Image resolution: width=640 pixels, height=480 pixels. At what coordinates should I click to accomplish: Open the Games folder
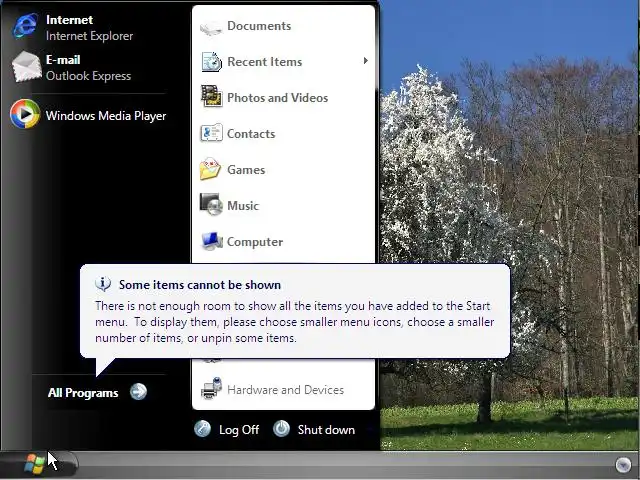(283, 169)
